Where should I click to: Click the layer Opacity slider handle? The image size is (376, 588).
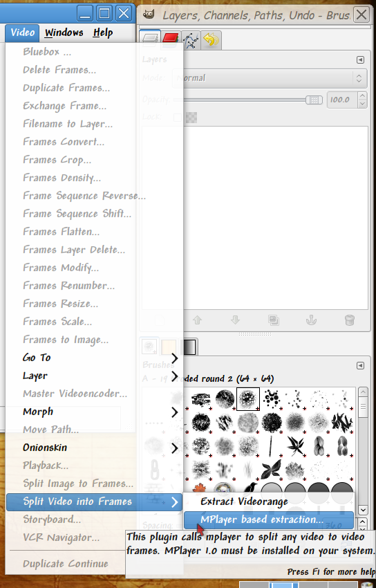point(314,100)
